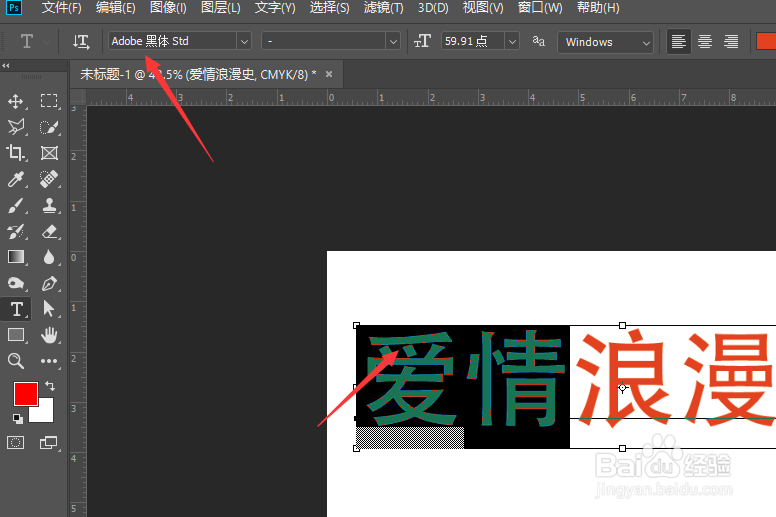Click the orange text color swatch
The image size is (776, 517).
pos(766,42)
